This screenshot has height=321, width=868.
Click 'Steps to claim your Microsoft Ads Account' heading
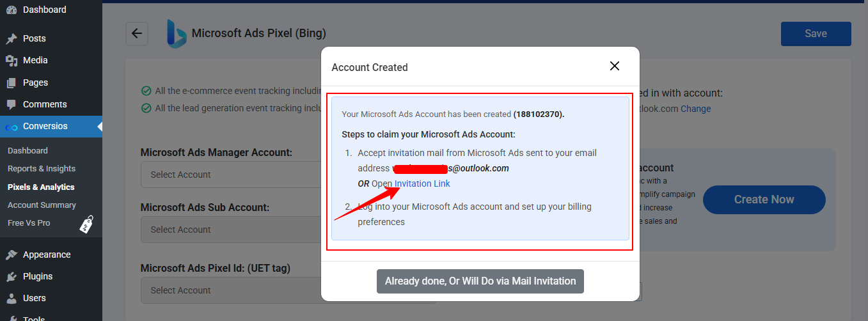click(429, 134)
